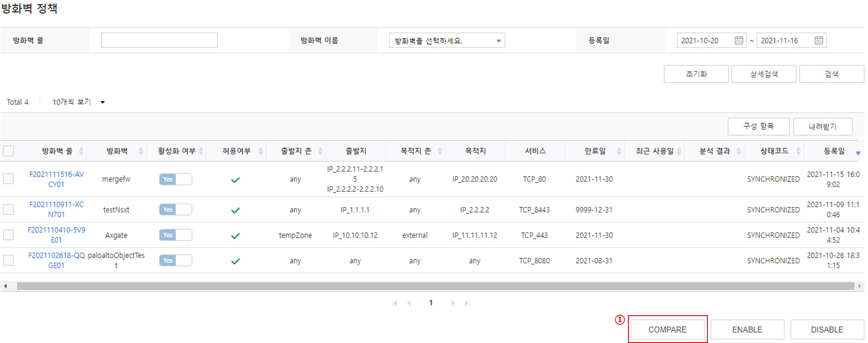868x343 pixels.
Task: Open the 구성 항목 column settings
Action: tap(758, 126)
